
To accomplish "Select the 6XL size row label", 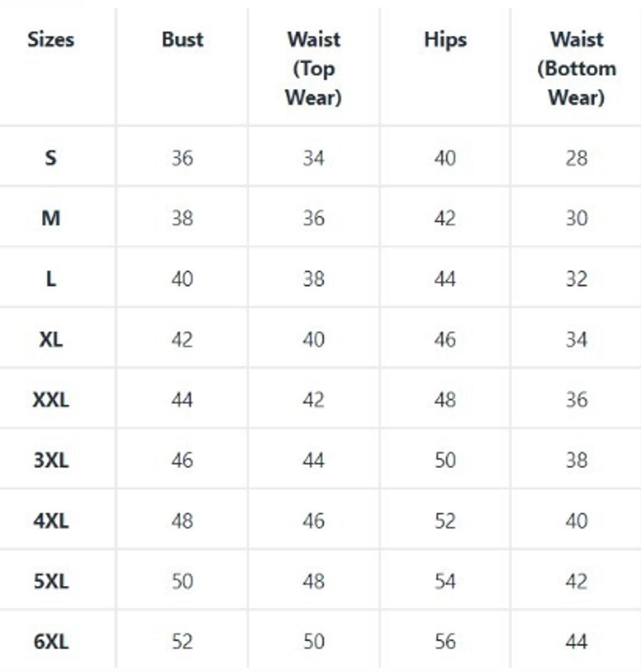I will coord(51,642).
